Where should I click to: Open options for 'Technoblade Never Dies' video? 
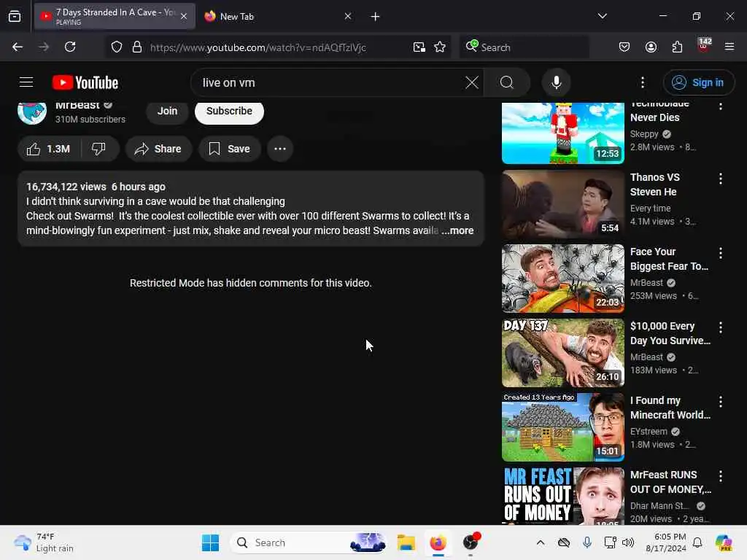720,106
